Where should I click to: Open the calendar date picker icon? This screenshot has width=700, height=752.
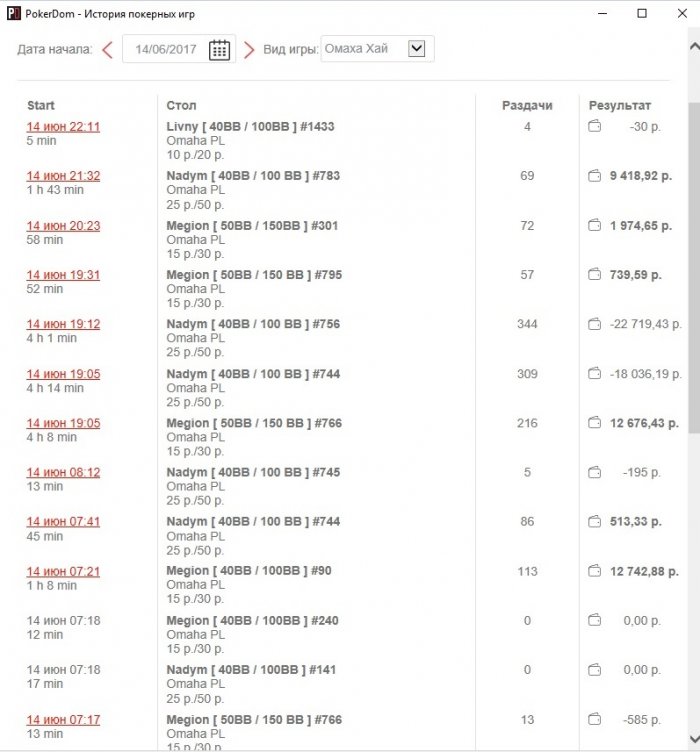pos(220,49)
